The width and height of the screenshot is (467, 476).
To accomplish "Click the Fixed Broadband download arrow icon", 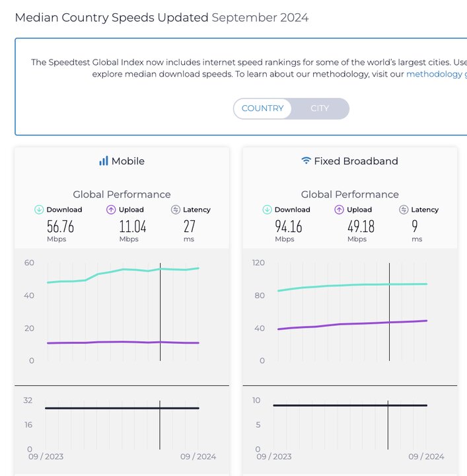I will click(267, 210).
